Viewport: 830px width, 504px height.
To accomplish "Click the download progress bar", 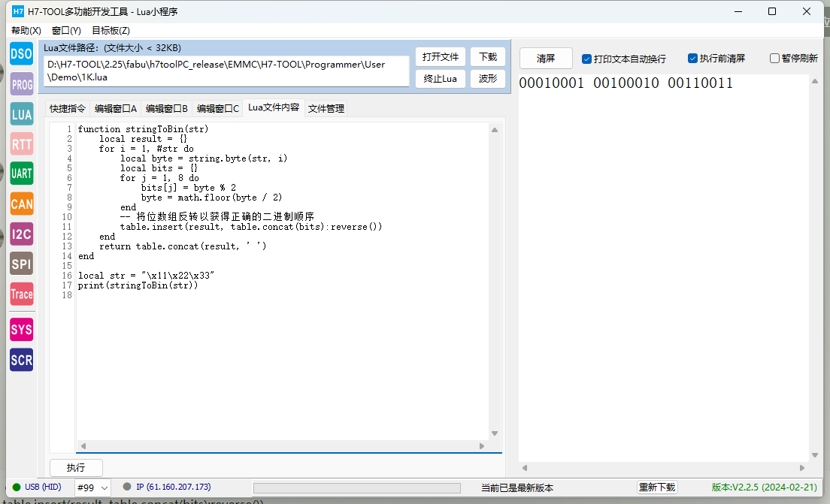I will pos(357,487).
